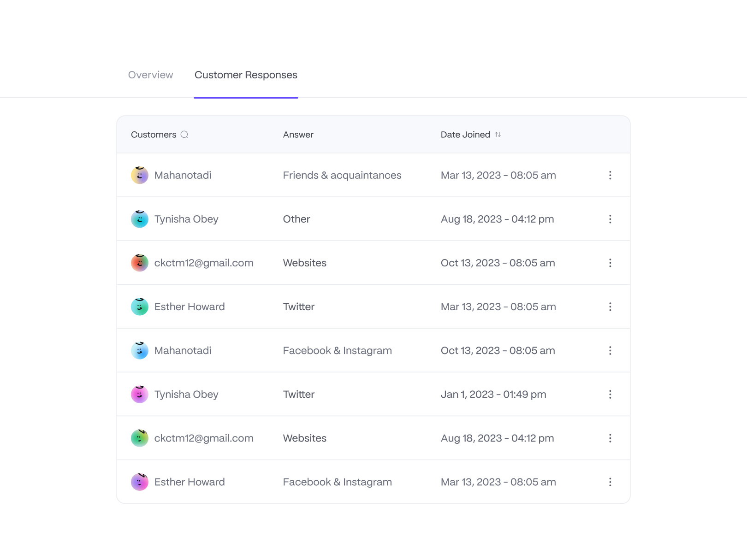This screenshot has height=560, width=747.
Task: Select the Customer Responses tab
Action: coord(246,75)
